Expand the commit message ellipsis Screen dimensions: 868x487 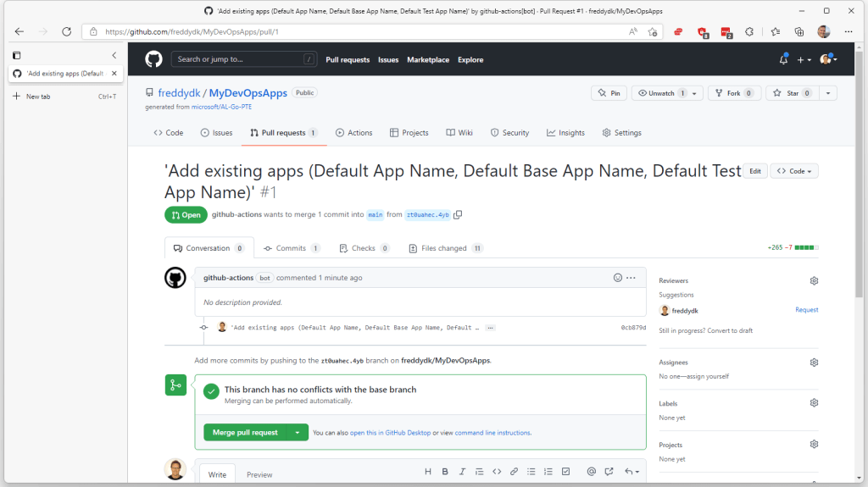pyautogui.click(x=490, y=328)
